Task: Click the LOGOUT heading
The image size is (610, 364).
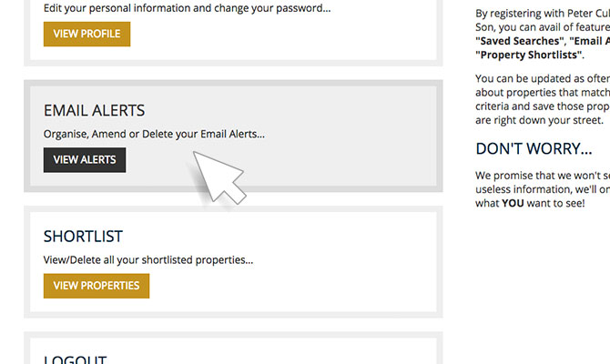Action: point(75,359)
